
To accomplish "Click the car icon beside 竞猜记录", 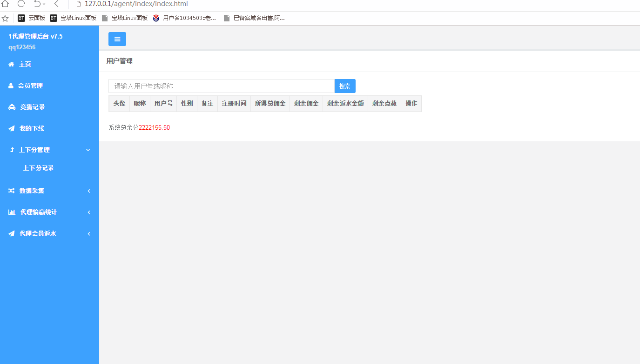I will pyautogui.click(x=12, y=107).
